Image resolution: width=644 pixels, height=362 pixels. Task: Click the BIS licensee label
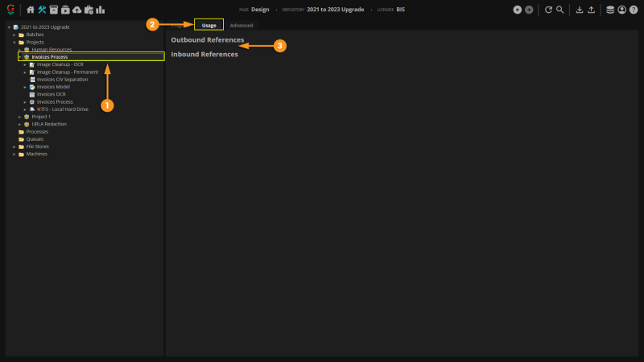pyautogui.click(x=400, y=10)
